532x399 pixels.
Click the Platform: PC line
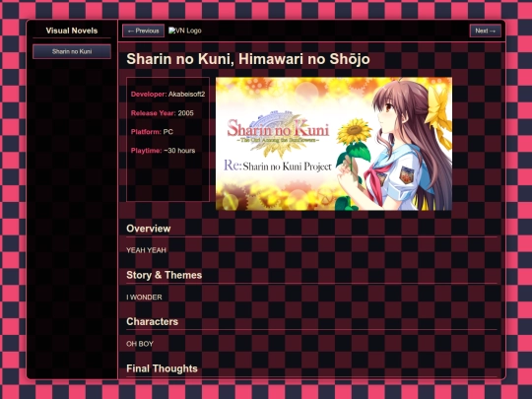pos(152,132)
